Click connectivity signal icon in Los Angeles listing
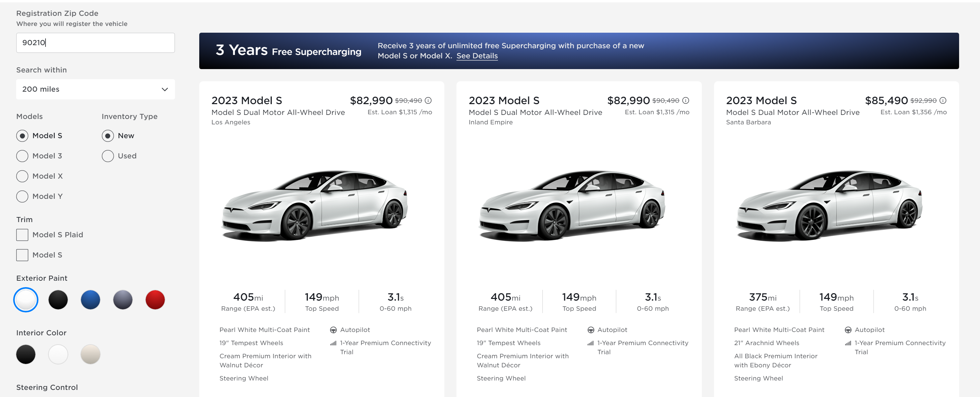This screenshot has width=980, height=397. 333,343
